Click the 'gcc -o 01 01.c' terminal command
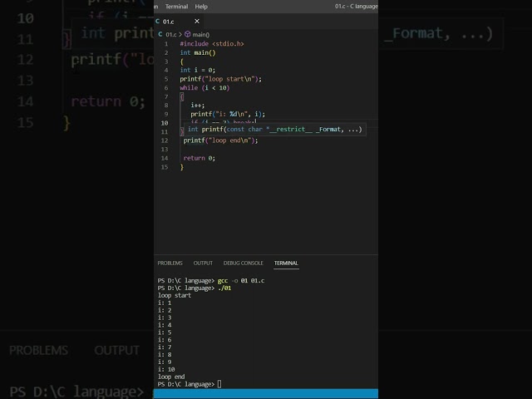Screen dimensions: 532x399 point(241,281)
